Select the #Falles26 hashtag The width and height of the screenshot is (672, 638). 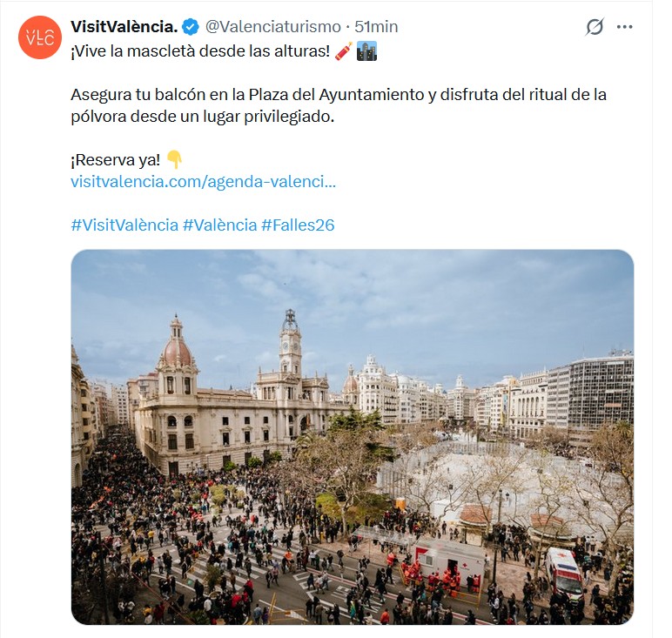point(298,225)
